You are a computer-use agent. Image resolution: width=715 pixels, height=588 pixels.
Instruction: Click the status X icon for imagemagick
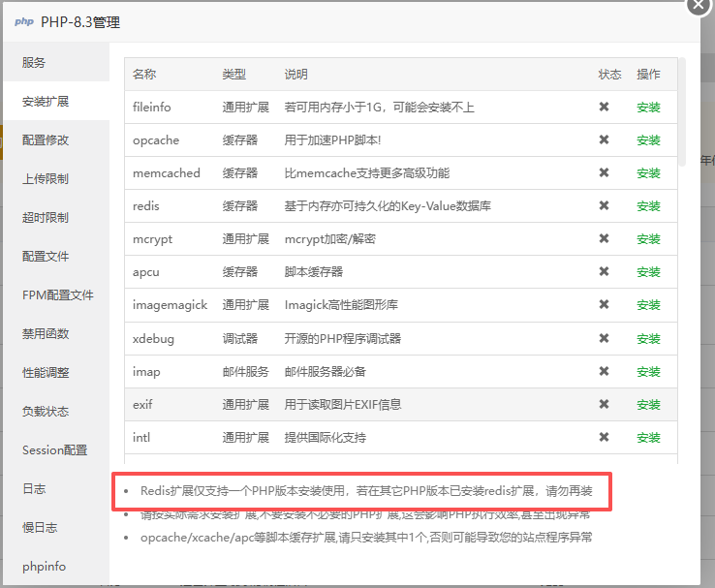point(604,305)
